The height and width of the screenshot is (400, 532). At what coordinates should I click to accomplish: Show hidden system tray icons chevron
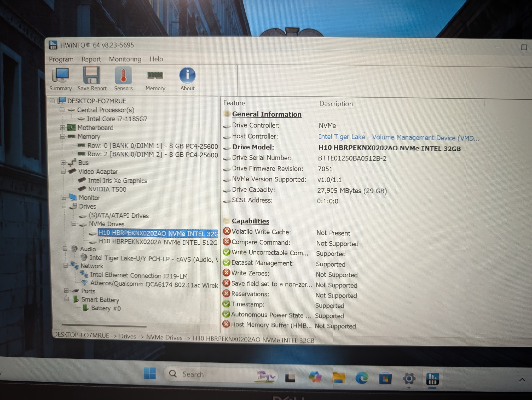(522, 380)
